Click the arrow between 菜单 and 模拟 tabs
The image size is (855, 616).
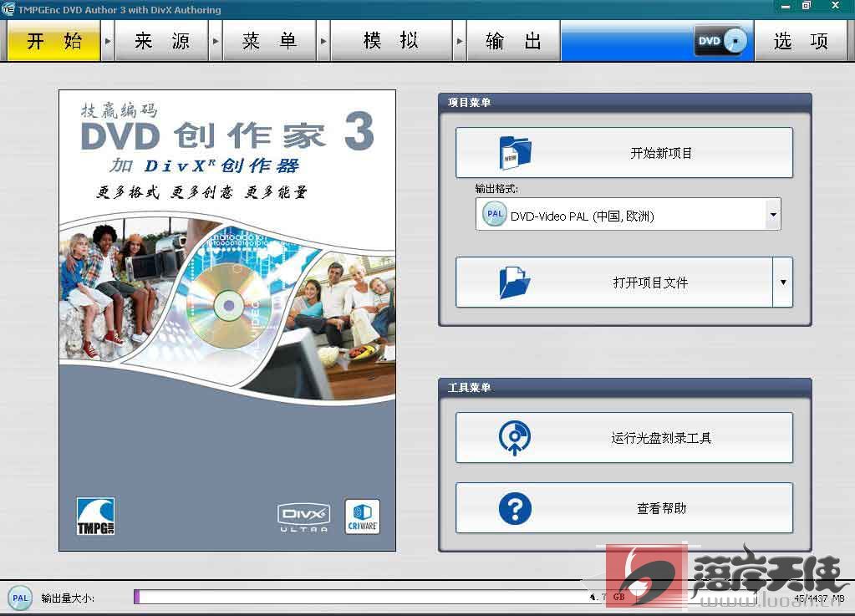pyautogui.click(x=323, y=41)
